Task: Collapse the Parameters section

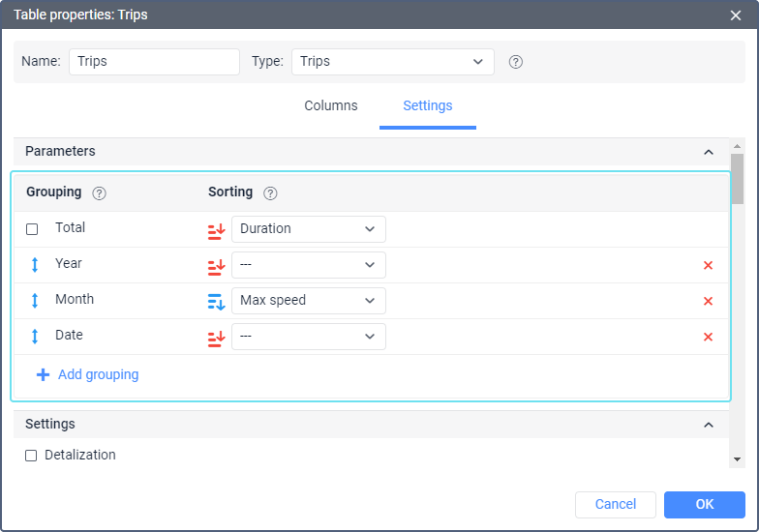Action: pos(709,152)
